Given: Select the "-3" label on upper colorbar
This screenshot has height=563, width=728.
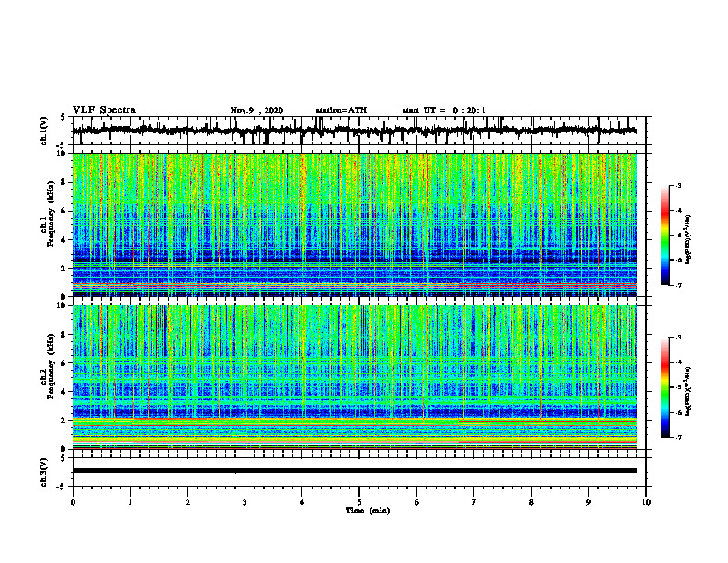Looking at the screenshot, I should coord(677,185).
